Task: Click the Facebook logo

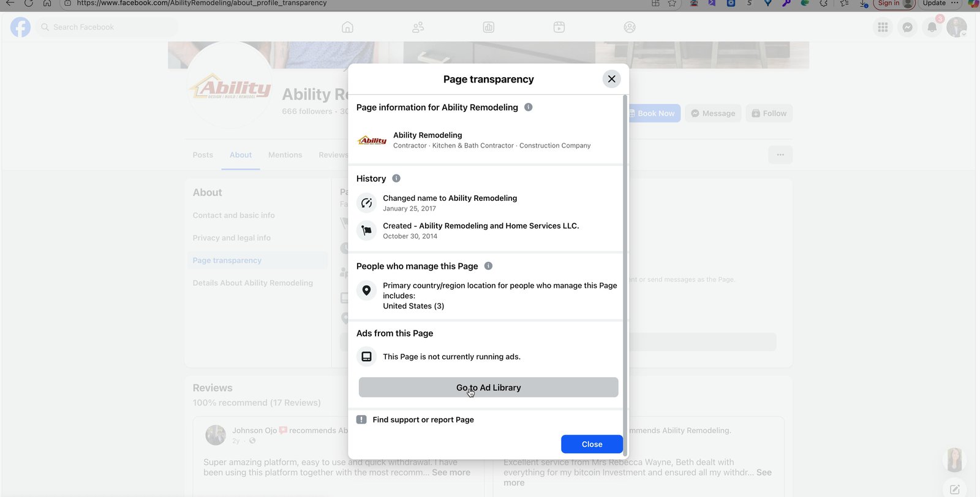Action: (x=20, y=27)
